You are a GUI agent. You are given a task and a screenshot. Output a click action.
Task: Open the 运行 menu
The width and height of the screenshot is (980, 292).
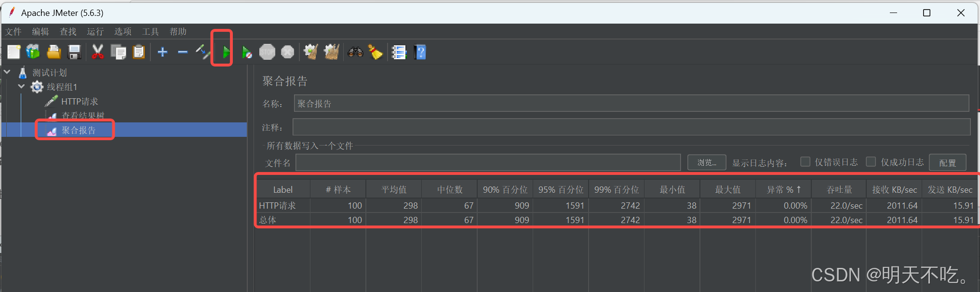click(x=95, y=32)
